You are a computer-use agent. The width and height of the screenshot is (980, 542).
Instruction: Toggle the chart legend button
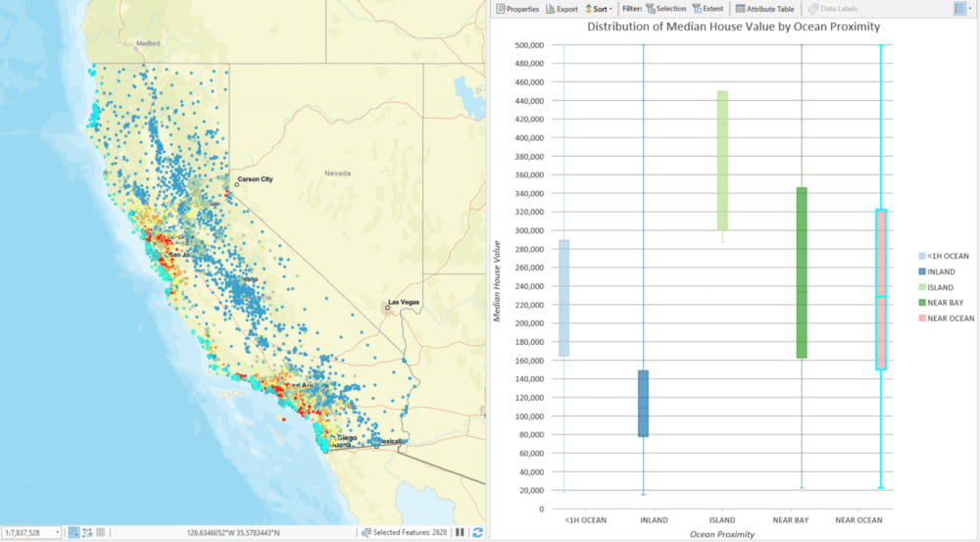pyautogui.click(x=959, y=8)
